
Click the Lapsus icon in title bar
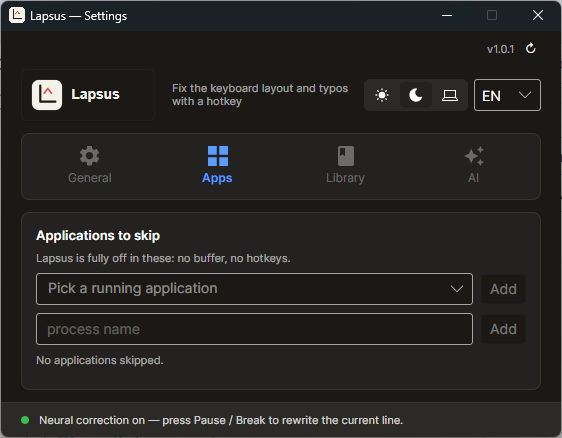click(x=17, y=15)
